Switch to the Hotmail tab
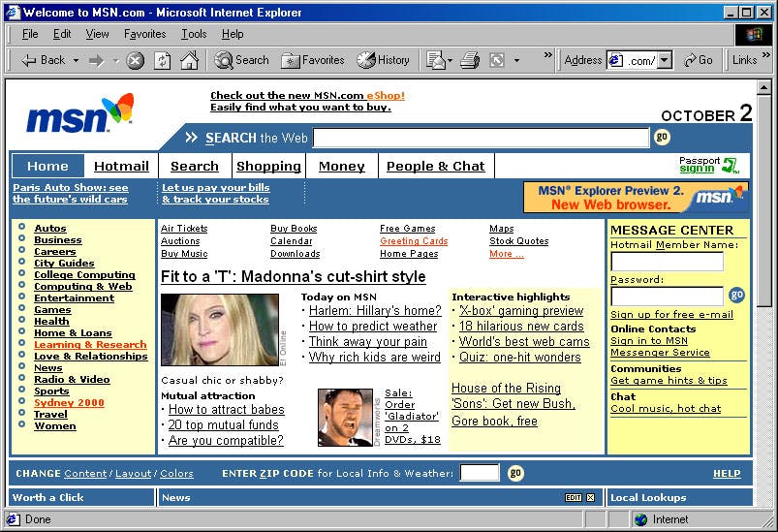 pos(121,166)
